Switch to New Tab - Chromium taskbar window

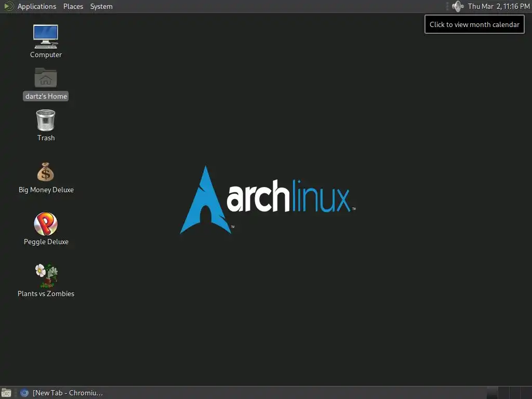(x=61, y=393)
